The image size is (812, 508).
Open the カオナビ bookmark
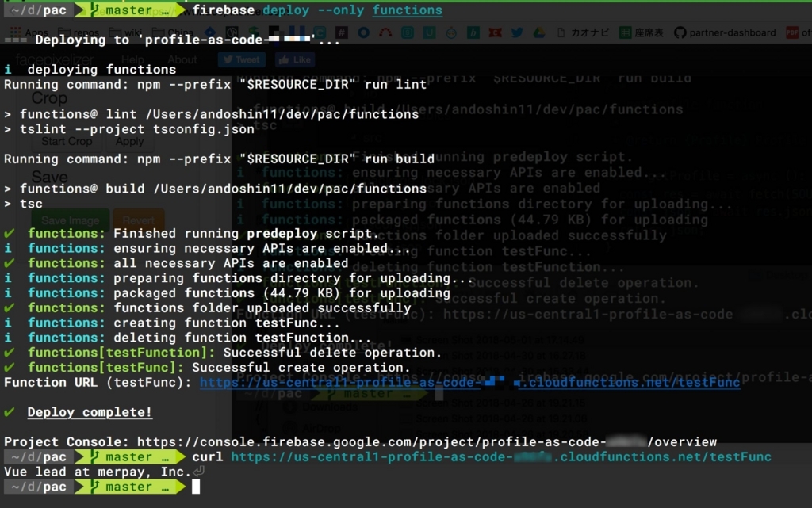583,32
